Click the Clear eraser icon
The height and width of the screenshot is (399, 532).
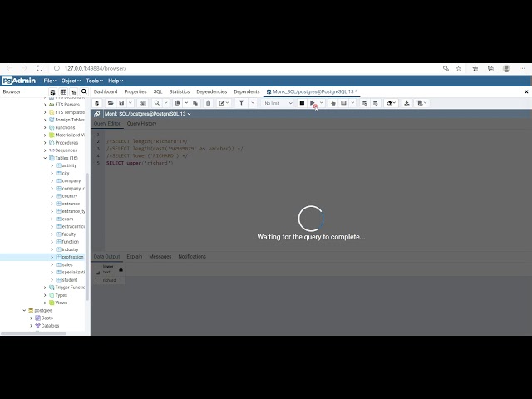coord(391,103)
